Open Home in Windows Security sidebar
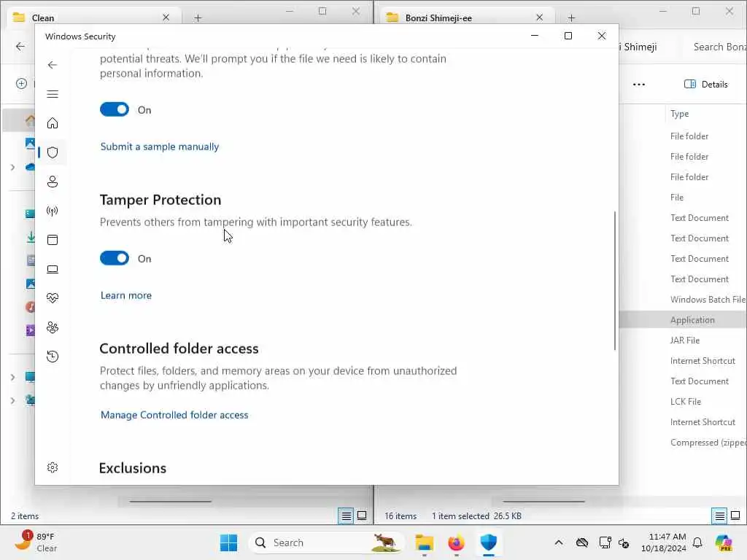 53,123
